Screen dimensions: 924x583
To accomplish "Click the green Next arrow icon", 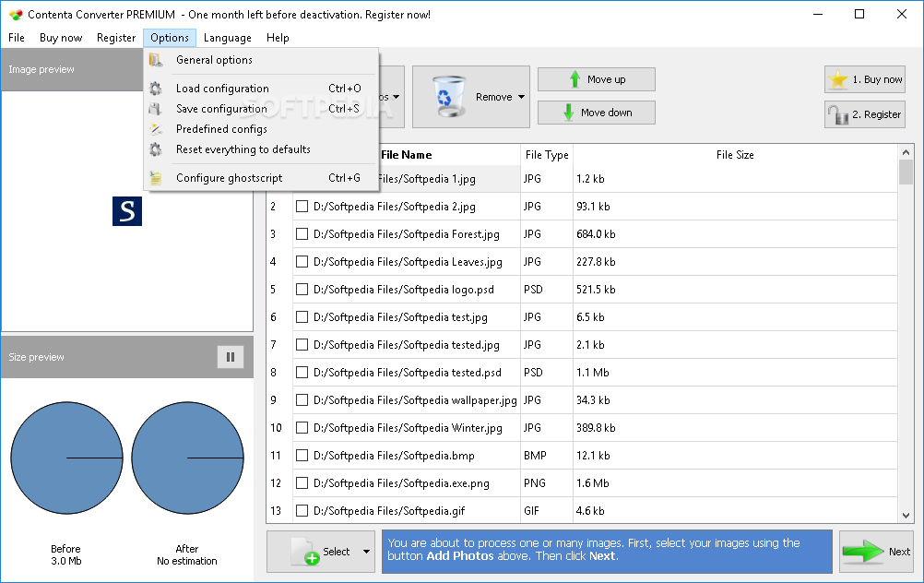I will click(x=863, y=552).
